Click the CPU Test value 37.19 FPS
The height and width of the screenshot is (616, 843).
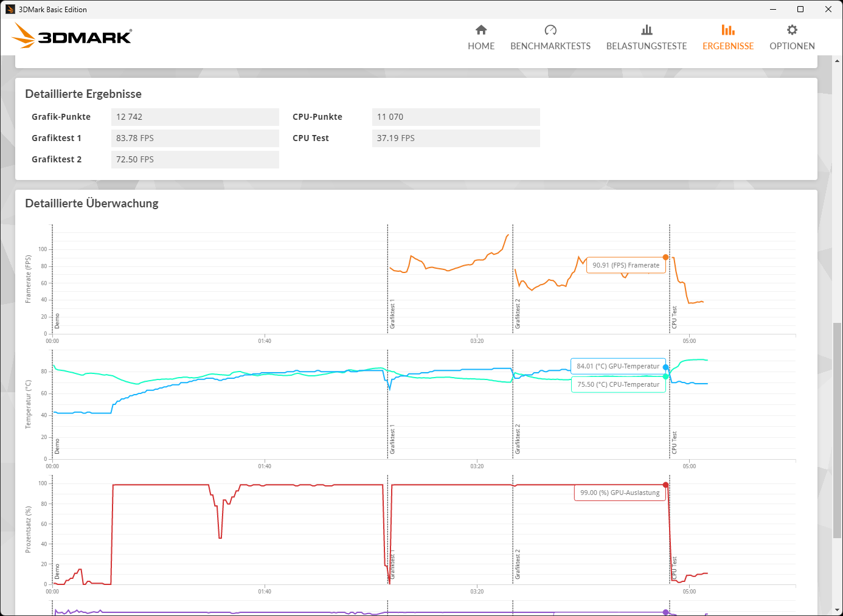(456, 138)
